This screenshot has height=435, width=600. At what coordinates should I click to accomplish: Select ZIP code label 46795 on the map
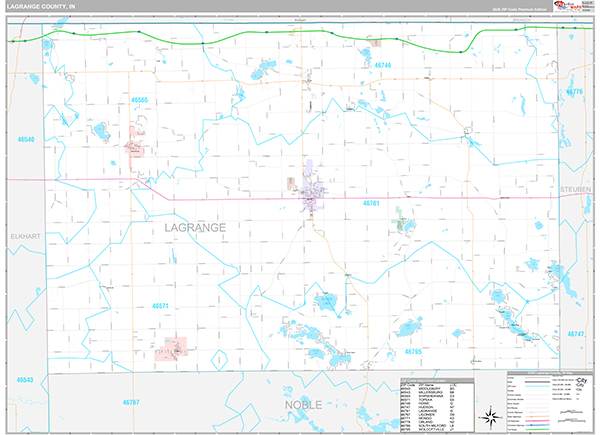pyautogui.click(x=413, y=352)
